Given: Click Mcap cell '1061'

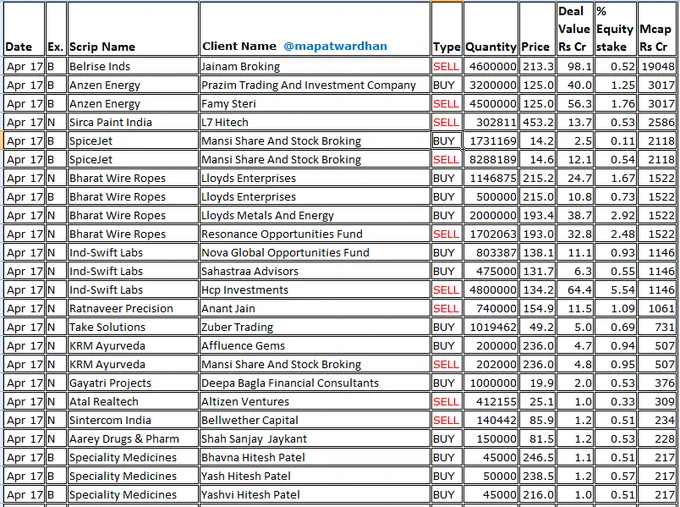Looking at the screenshot, I should [x=657, y=309].
